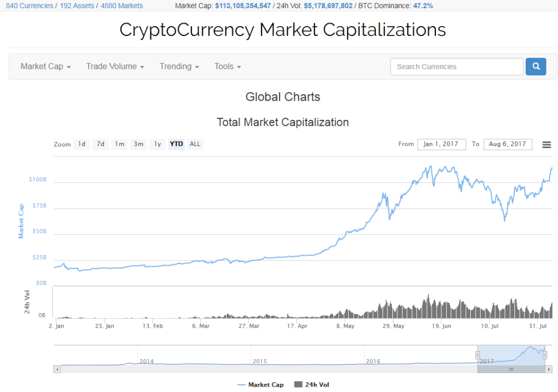Click the navigator scrollbar left arrow
Image resolution: width=558 pixels, height=392 pixels.
(57, 369)
